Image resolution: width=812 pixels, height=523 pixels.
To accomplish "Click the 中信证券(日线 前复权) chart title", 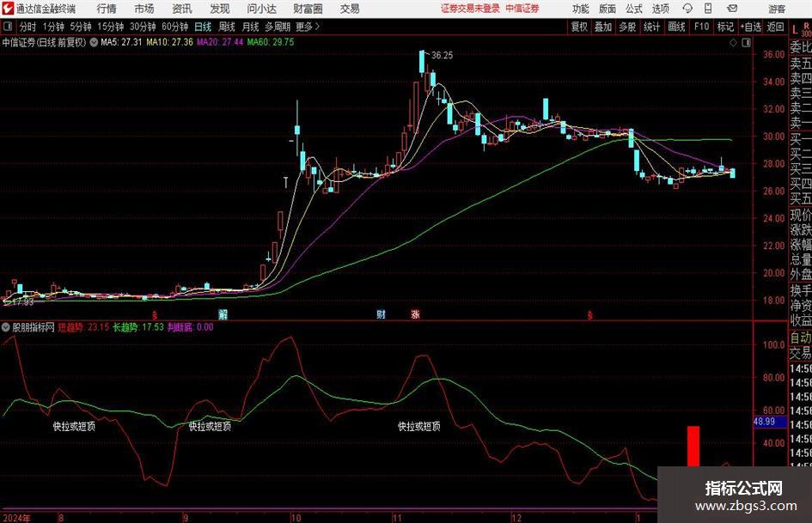I will pyautogui.click(x=44, y=42).
